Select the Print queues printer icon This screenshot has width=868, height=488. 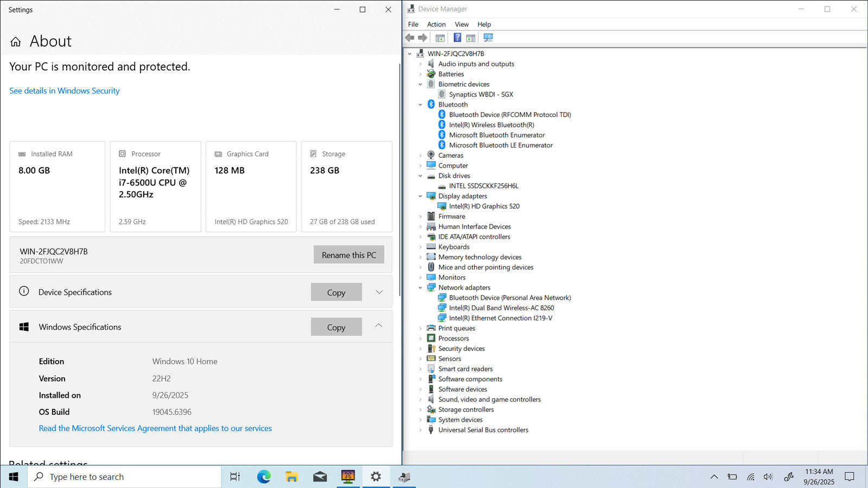point(431,328)
